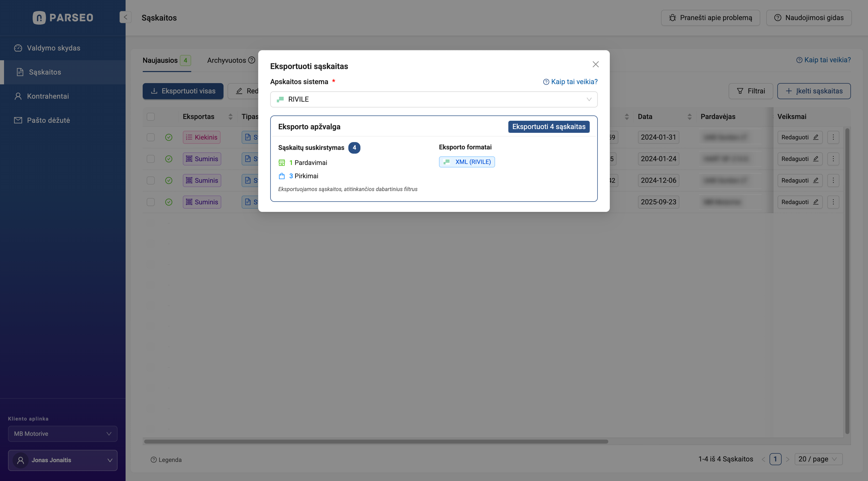Go to Kontrahentai in the sidebar
The width and height of the screenshot is (868, 481).
(x=48, y=96)
